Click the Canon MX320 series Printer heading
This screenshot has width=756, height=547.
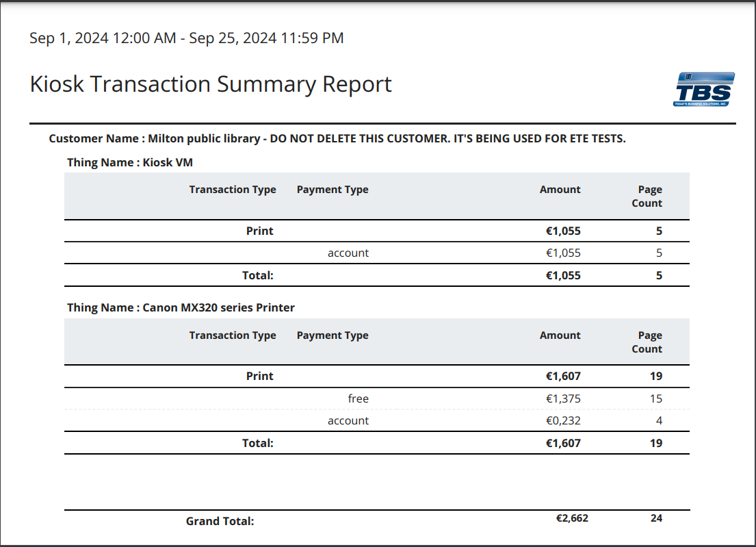click(x=181, y=307)
